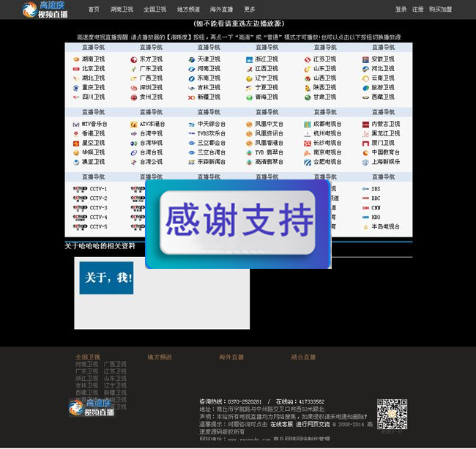Open the BBC channel link
Viewport: 476px width, 449px height.
pos(376,198)
